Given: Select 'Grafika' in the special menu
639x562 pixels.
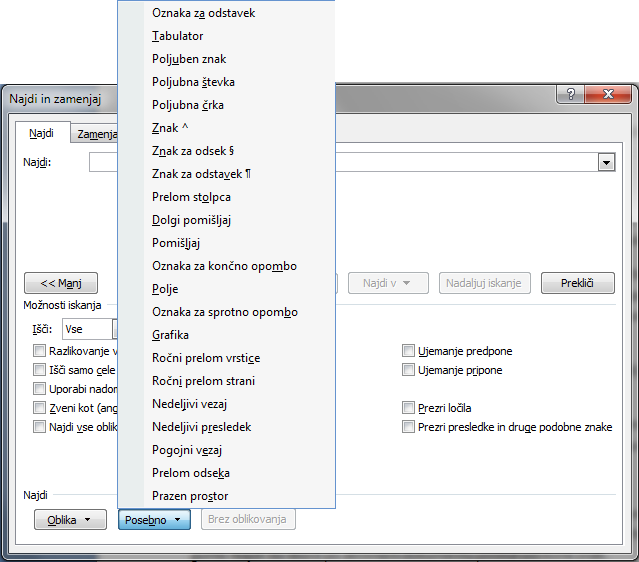Looking at the screenshot, I should click(x=170, y=335).
